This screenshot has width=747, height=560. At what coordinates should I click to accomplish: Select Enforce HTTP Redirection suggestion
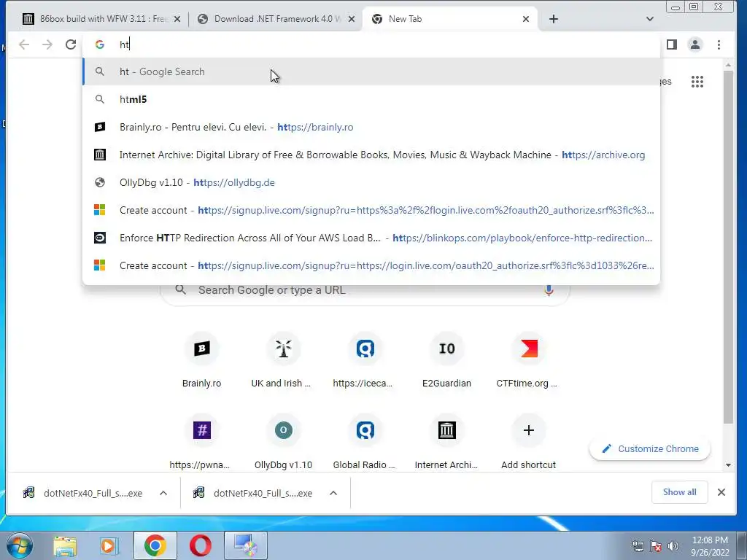coord(371,238)
